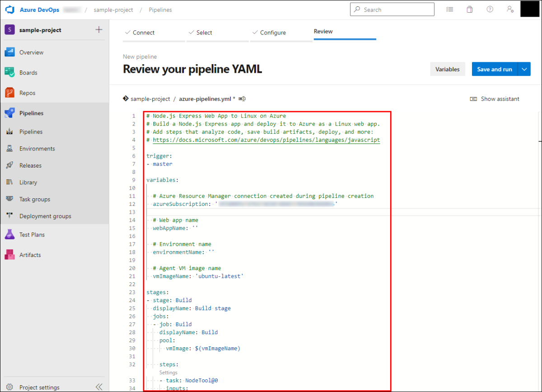Click the Azure DevOps logo icon
The image size is (542, 392).
coord(10,9)
